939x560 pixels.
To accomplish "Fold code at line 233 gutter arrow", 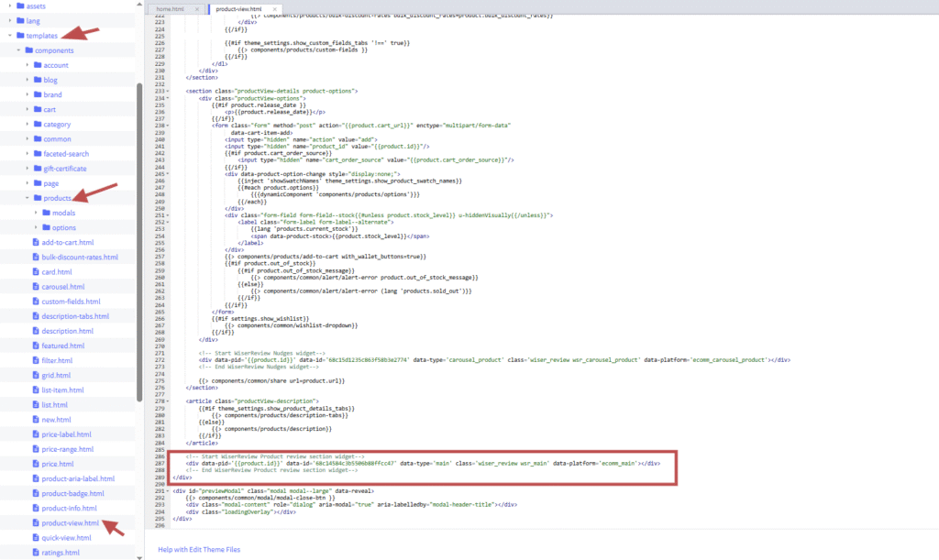I will [x=168, y=92].
